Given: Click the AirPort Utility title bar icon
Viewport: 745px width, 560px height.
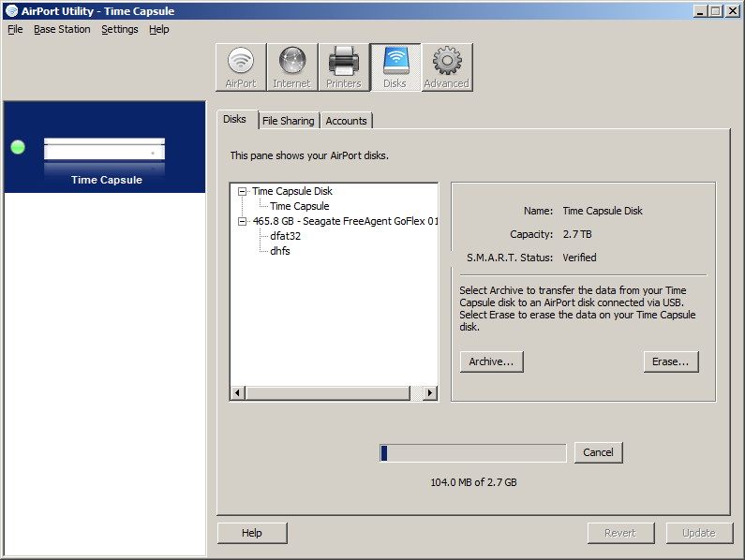Looking at the screenshot, I should click(x=11, y=11).
